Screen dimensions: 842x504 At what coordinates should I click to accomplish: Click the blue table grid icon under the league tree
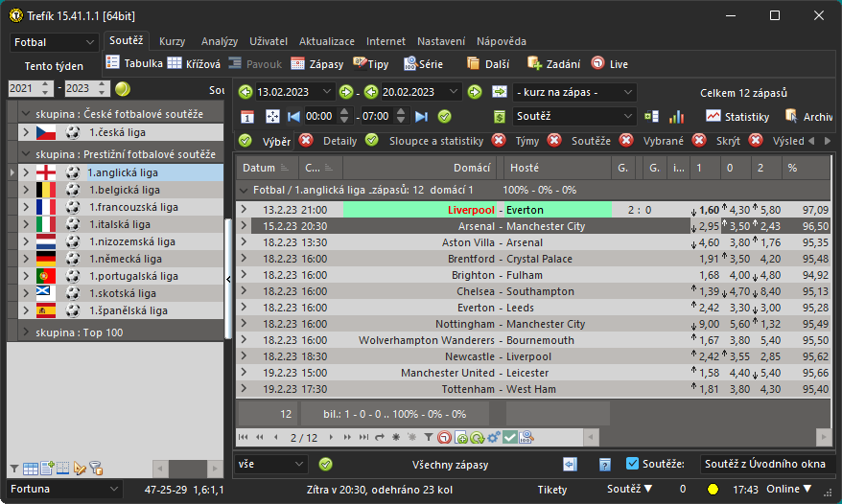pos(31,469)
